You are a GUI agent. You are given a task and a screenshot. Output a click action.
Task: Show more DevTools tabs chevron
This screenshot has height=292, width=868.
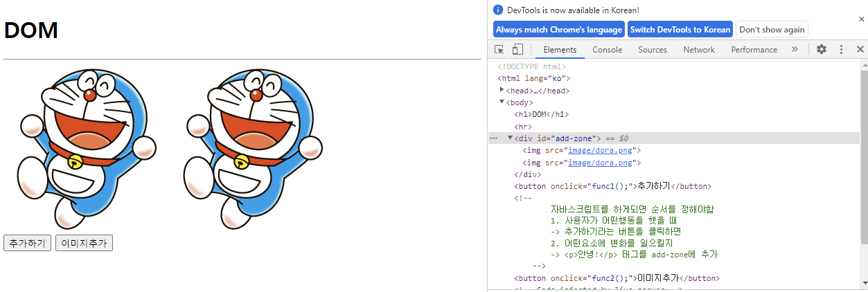[x=795, y=49]
